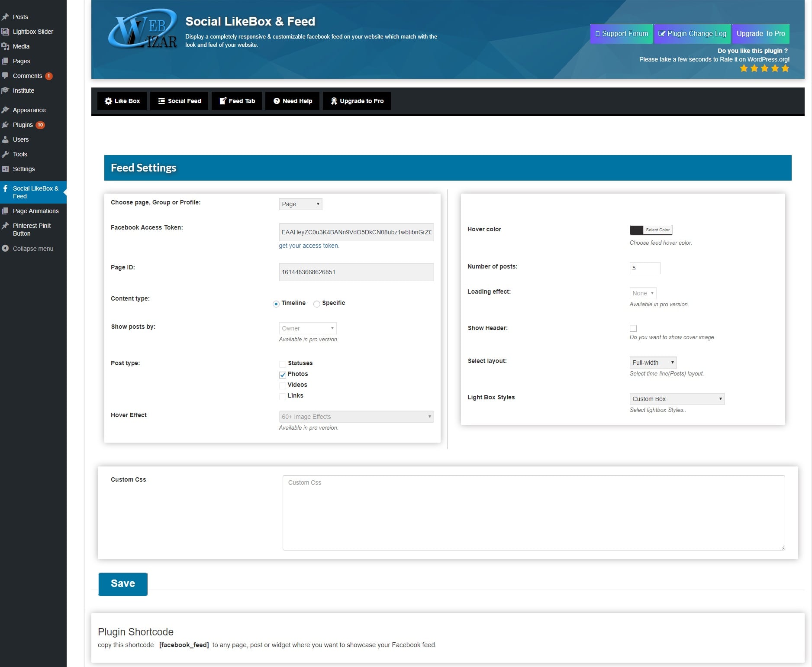The width and height of the screenshot is (812, 667).
Task: Switch to the Like Box tab
Action: tap(122, 101)
